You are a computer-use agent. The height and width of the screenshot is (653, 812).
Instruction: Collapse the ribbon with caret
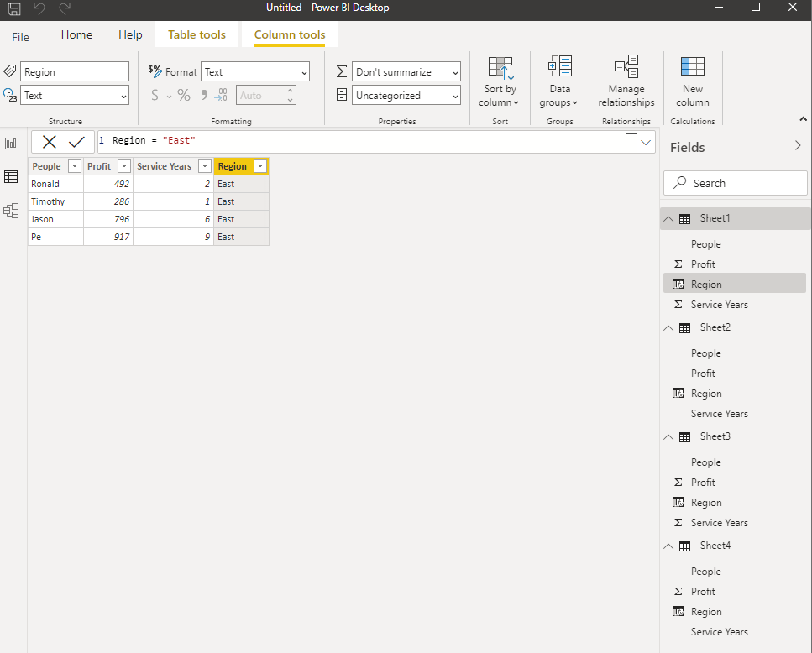coord(803,119)
